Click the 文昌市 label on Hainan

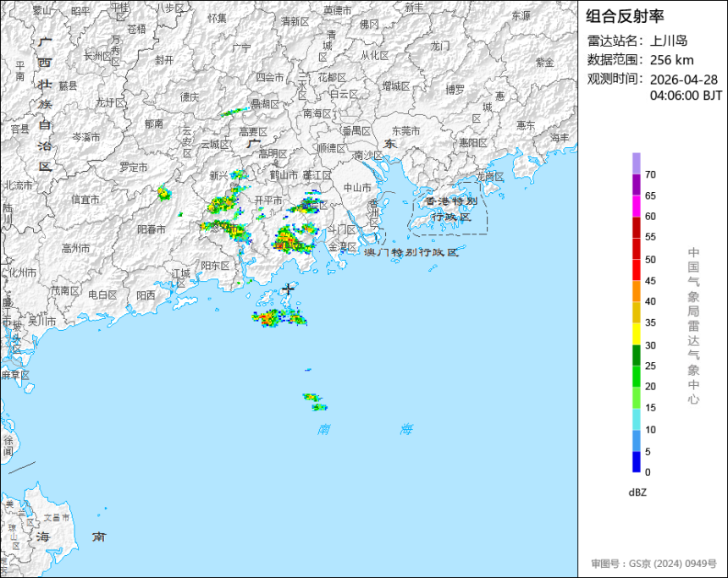point(56,517)
